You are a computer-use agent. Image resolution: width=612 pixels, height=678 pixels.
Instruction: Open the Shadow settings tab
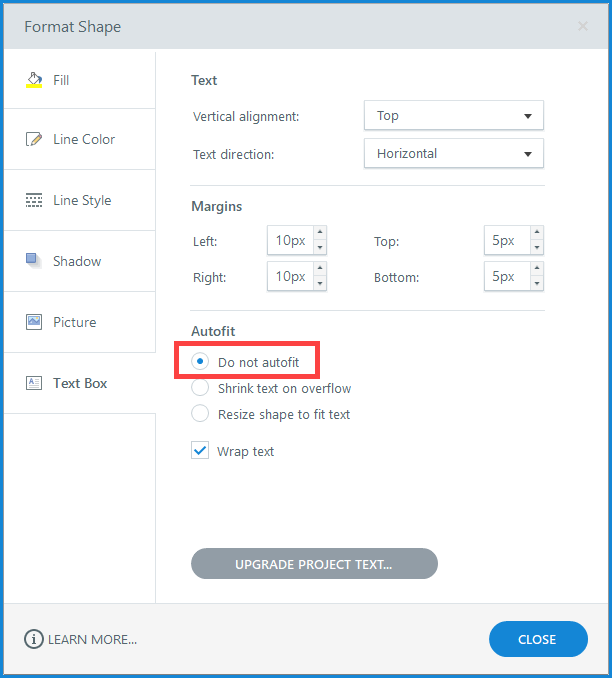point(80,261)
